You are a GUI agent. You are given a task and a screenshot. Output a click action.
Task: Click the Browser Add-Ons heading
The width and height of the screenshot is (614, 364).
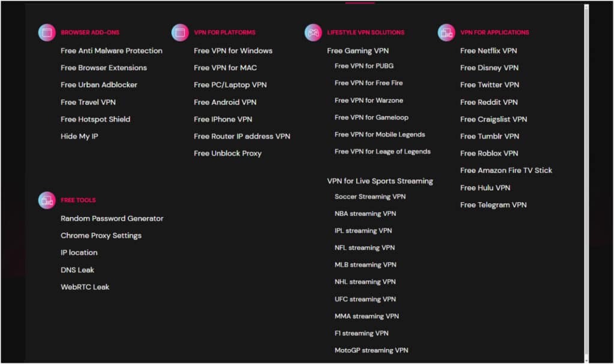click(90, 32)
